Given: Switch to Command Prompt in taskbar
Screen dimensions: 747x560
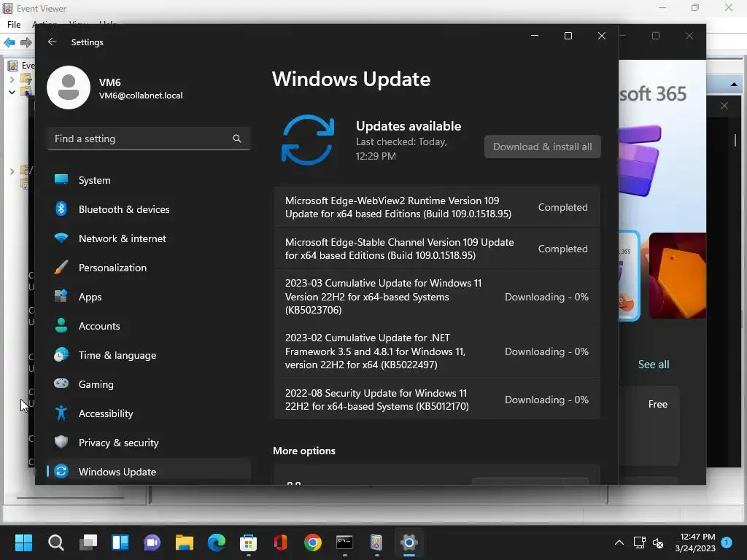Looking at the screenshot, I should tap(345, 542).
